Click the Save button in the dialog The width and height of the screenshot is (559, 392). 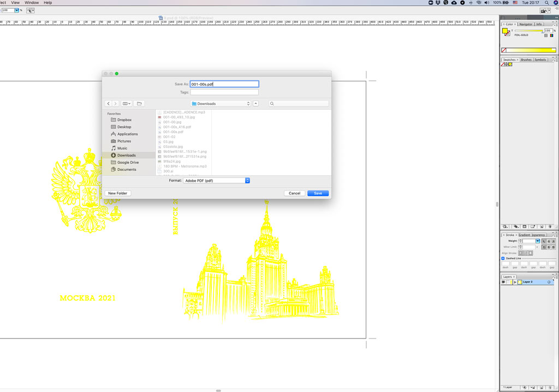pos(318,193)
